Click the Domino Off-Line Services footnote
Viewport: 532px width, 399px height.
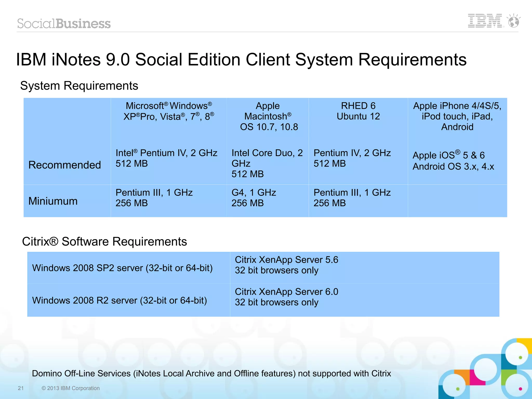[x=211, y=373]
